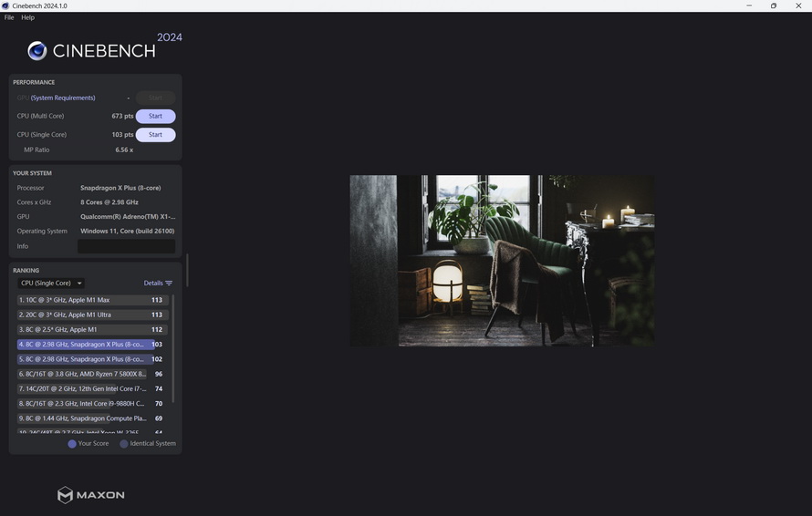Expand the CPU (Single Core) ranking dropdown
Viewport: 812px width, 516px height.
(x=51, y=284)
